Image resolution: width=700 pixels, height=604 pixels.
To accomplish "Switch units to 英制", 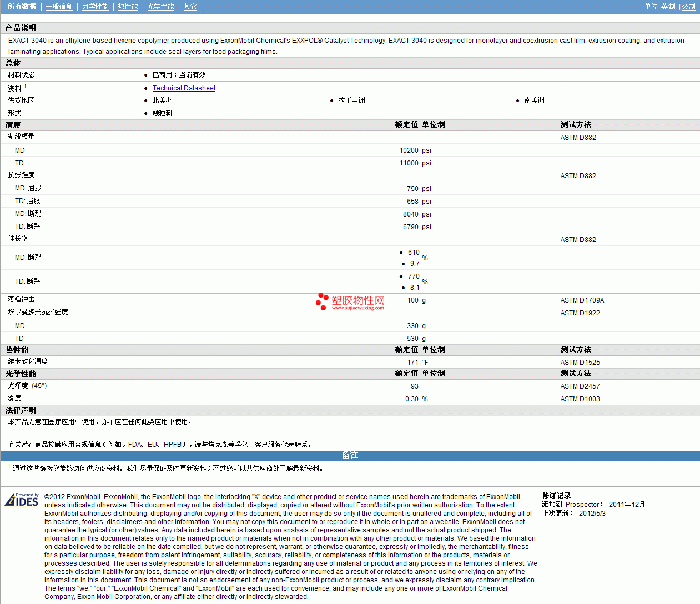I will pos(668,7).
